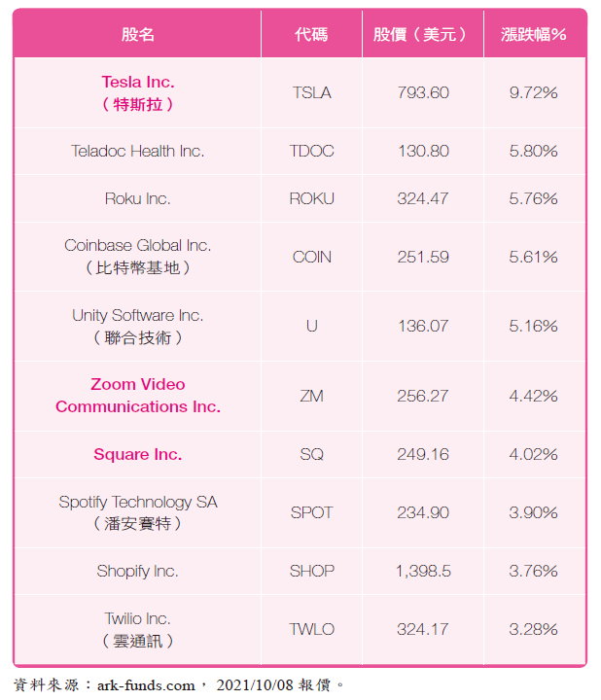Select the Coinbase Global Inc. name cell
Image resolution: width=601 pixels, height=700 pixels.
[137, 257]
